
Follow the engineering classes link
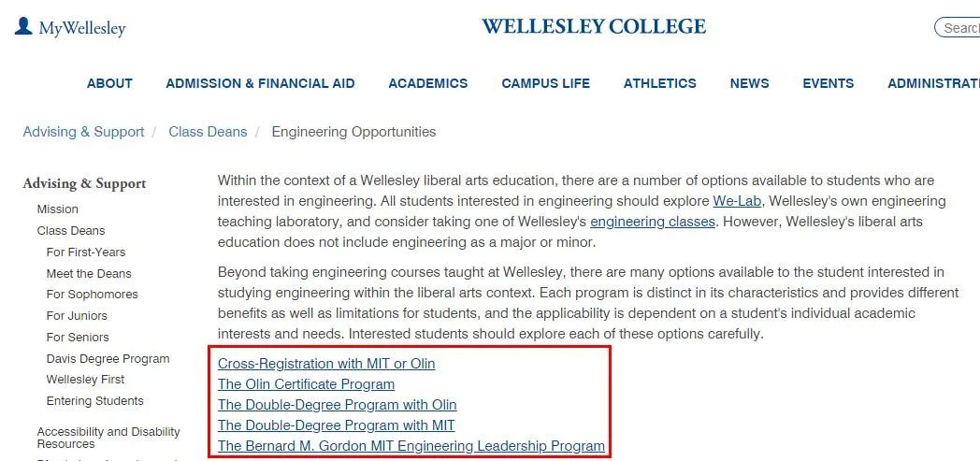(652, 222)
